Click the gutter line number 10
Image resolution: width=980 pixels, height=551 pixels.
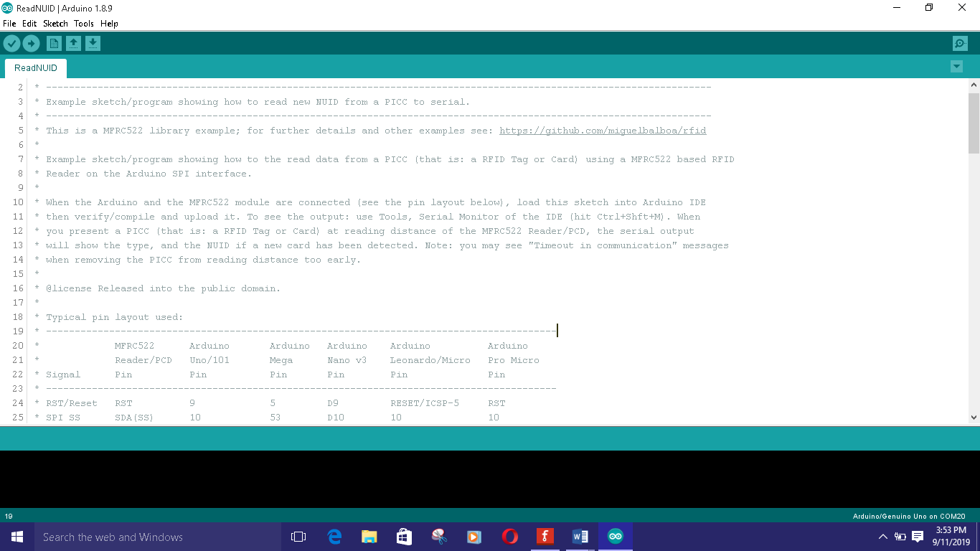pyautogui.click(x=18, y=202)
